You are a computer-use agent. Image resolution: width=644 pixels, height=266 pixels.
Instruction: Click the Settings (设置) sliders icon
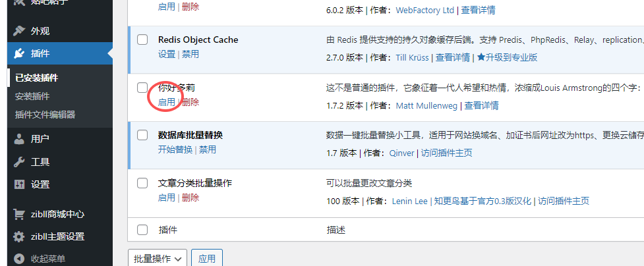(19, 184)
